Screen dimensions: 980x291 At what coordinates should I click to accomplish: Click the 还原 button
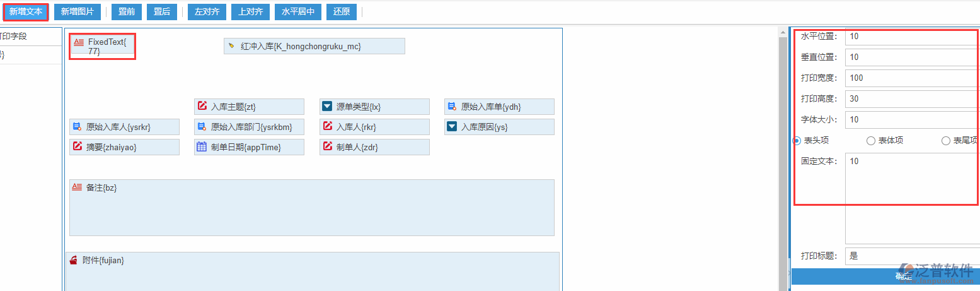coord(342,11)
